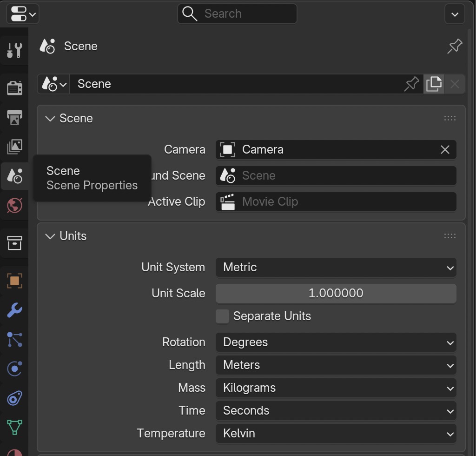Click the scene icon in Background Scene field
Screen dimensions: 476x456
click(x=228, y=175)
